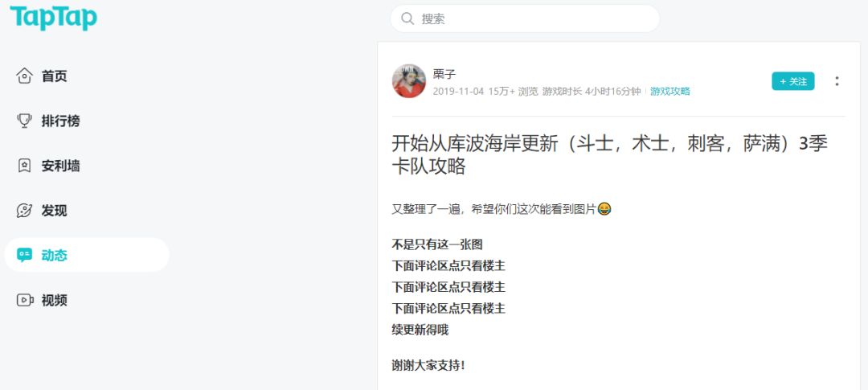Select the 视频 menu label
Screen dimensions: 868x390
[x=55, y=300]
